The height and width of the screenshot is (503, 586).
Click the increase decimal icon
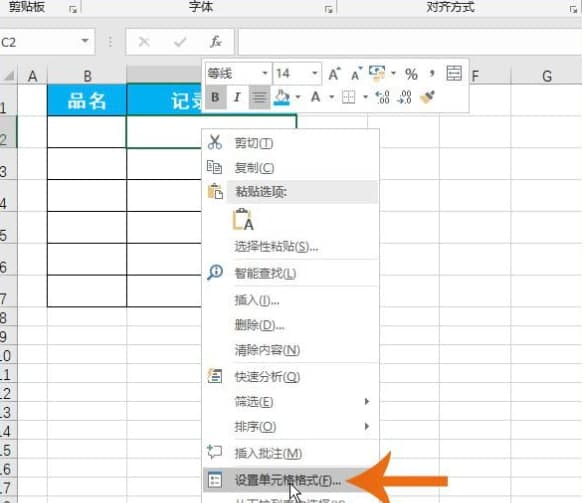383,98
